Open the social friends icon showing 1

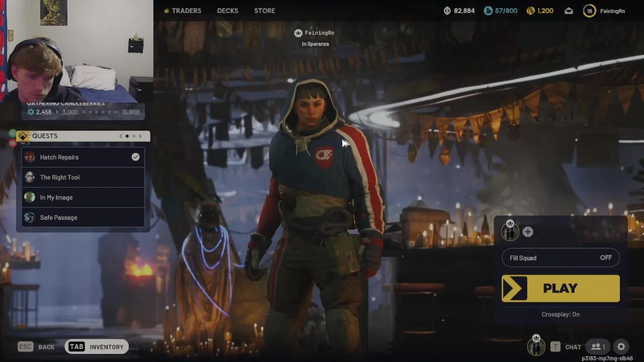[598, 346]
